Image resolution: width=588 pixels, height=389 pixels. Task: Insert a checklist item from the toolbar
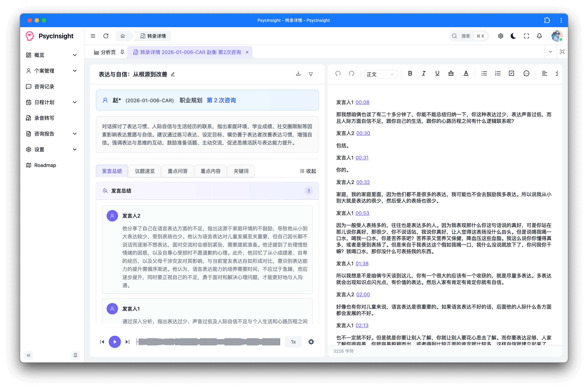pos(511,73)
